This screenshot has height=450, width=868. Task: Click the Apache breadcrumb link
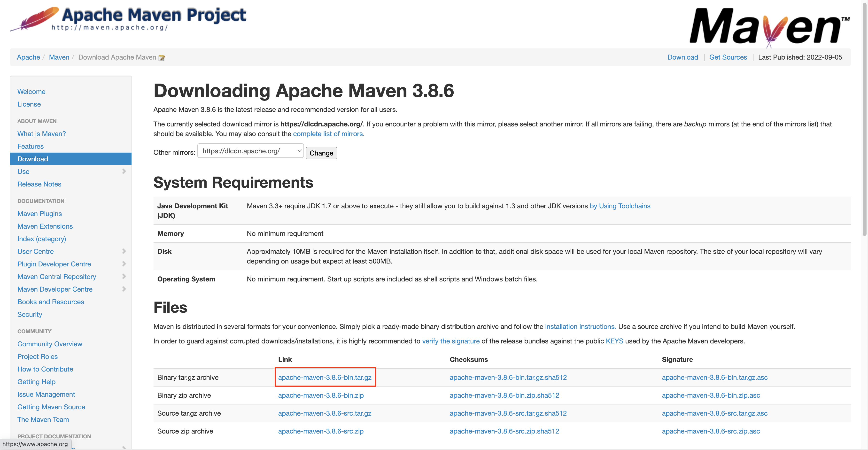(28, 57)
